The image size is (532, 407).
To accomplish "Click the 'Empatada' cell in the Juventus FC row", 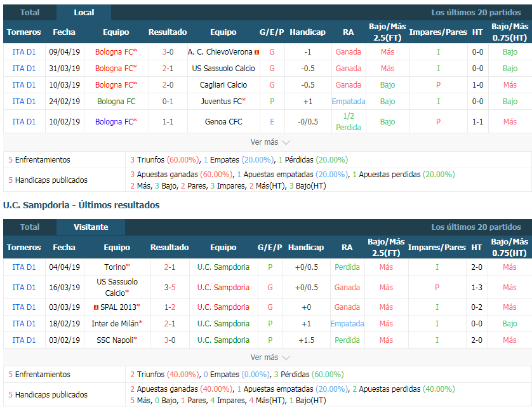I will [349, 102].
